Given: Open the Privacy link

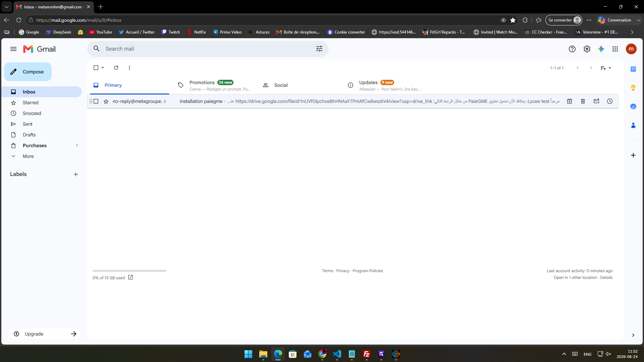Looking at the screenshot, I should coord(343,271).
